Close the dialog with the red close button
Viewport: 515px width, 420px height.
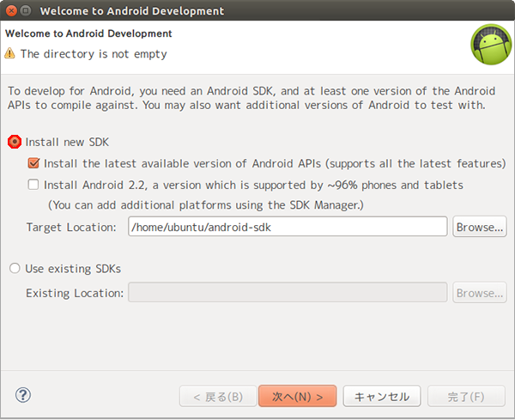click(x=11, y=11)
